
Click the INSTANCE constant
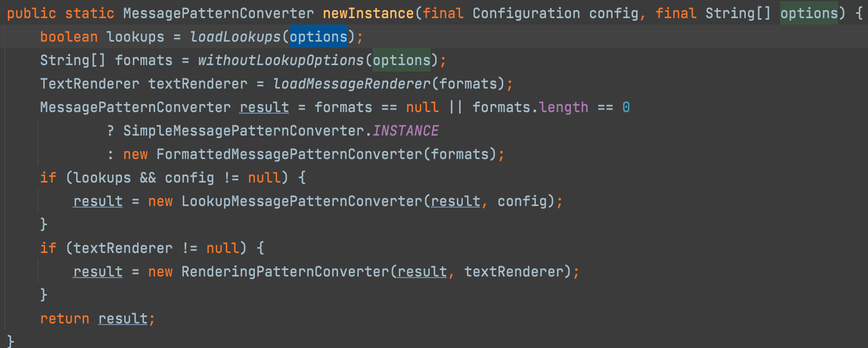pyautogui.click(x=406, y=131)
